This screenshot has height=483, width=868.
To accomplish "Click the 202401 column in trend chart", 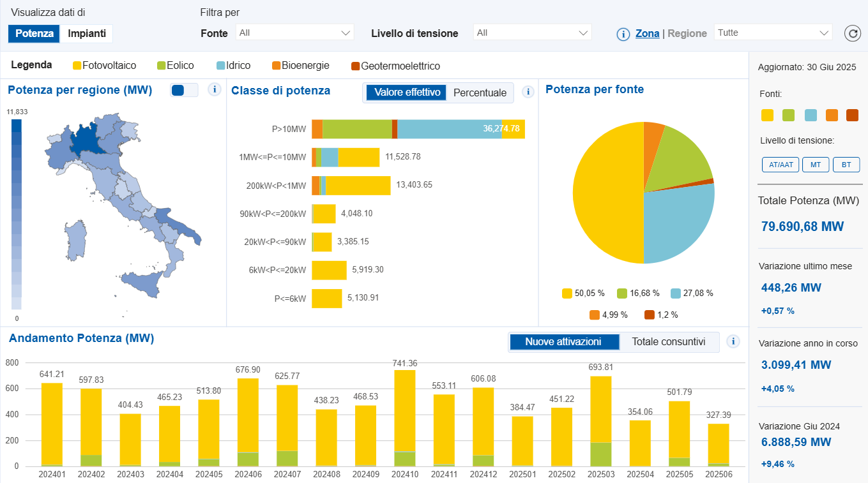I will (52, 424).
